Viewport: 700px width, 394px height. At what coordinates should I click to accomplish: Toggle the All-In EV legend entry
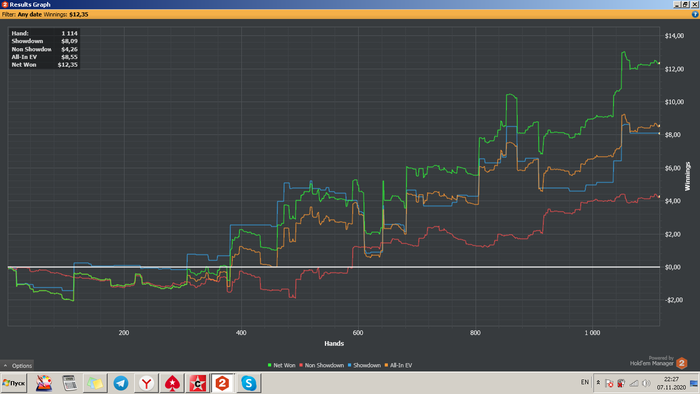(x=398, y=365)
